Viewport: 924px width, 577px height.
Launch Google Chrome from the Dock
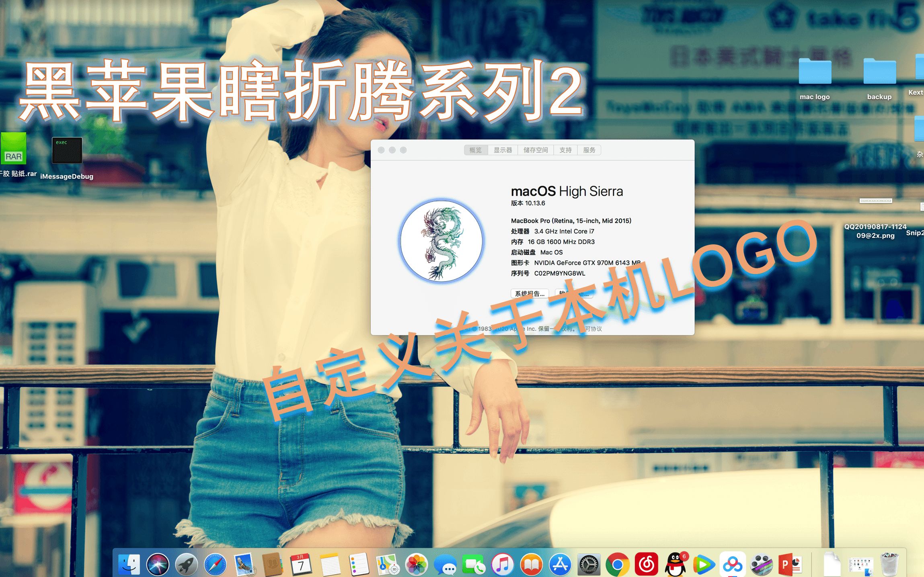tap(617, 563)
